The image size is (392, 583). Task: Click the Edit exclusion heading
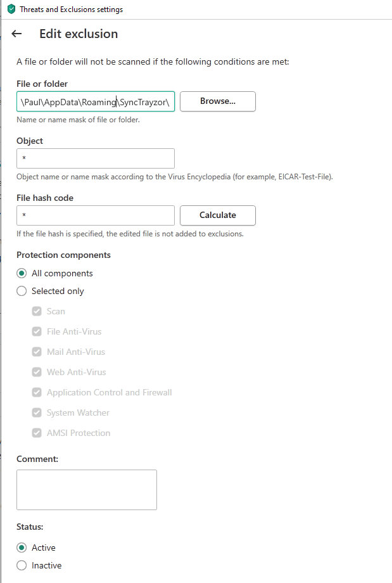[x=79, y=34]
